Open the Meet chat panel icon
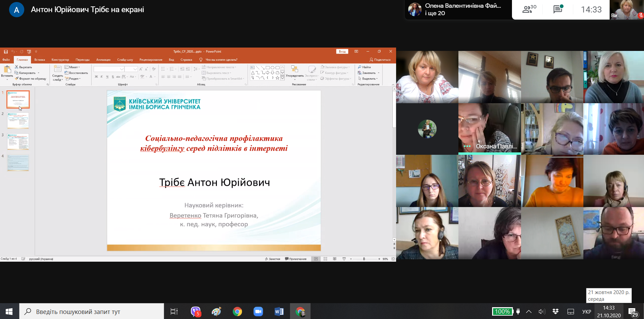The width and height of the screenshot is (644, 319). (x=558, y=9)
